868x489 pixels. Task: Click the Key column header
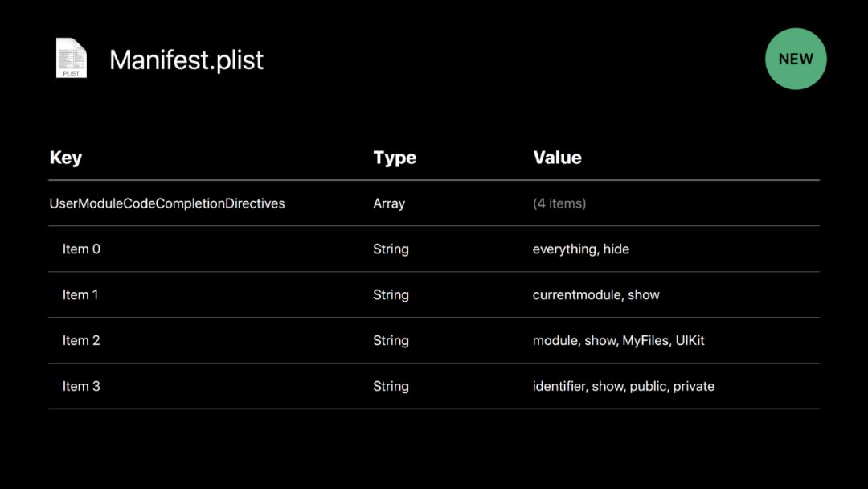tap(66, 158)
